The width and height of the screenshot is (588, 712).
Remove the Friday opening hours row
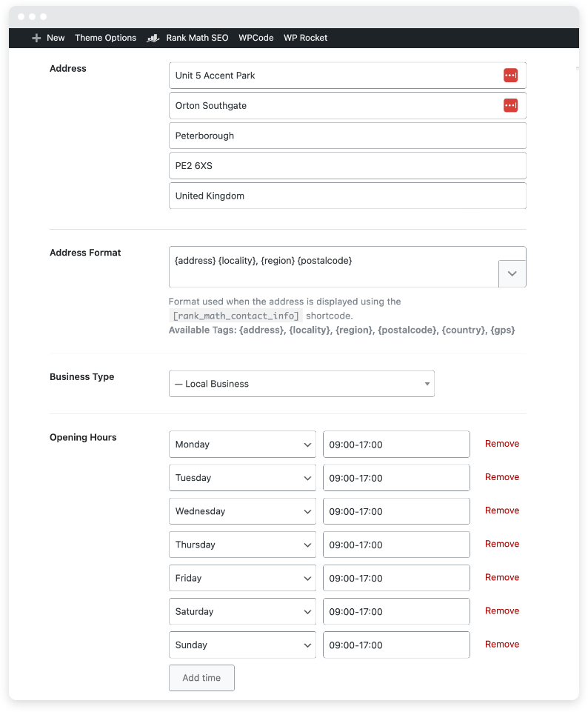tap(502, 578)
